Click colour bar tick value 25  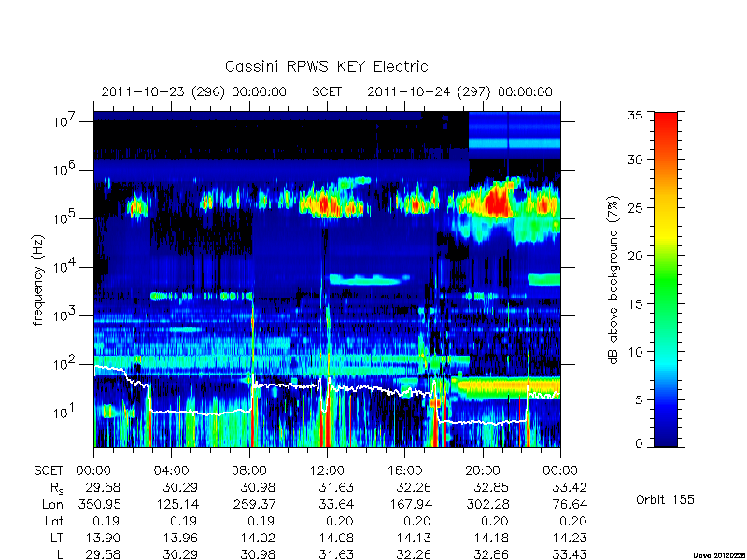(636, 207)
